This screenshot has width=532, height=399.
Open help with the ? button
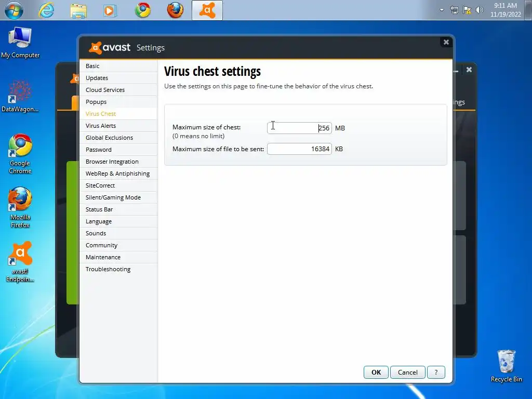pyautogui.click(x=436, y=372)
